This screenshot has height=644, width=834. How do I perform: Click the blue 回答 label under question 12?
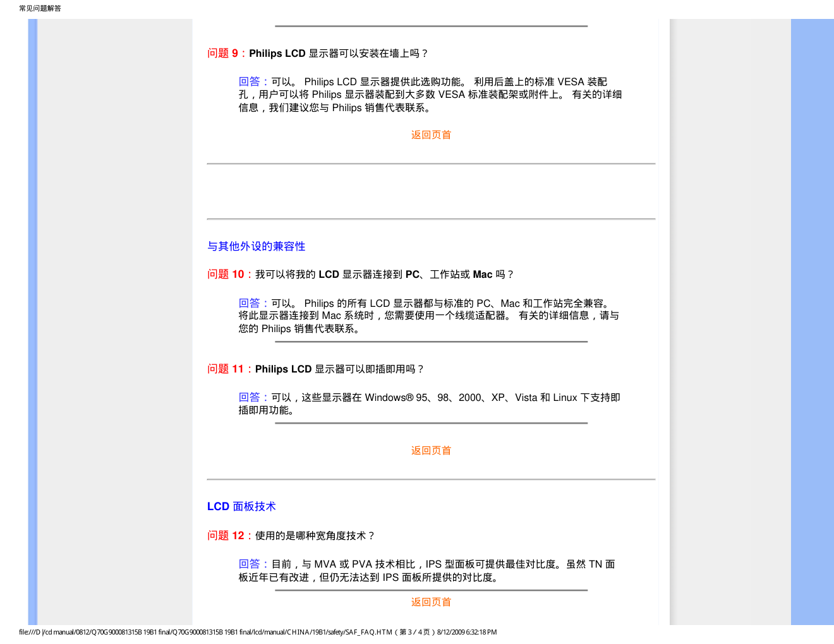pyautogui.click(x=250, y=564)
